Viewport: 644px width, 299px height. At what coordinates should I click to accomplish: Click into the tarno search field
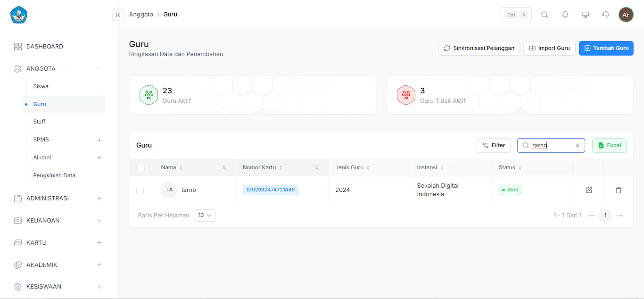551,145
